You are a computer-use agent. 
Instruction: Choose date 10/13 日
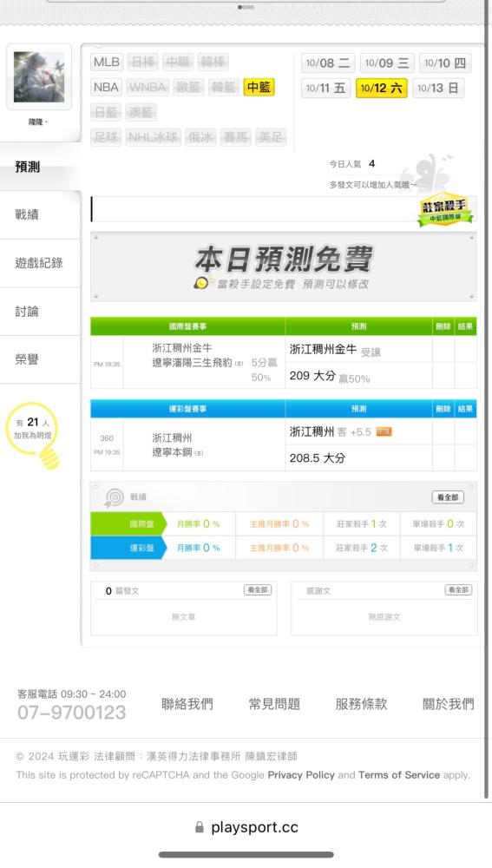(437, 88)
